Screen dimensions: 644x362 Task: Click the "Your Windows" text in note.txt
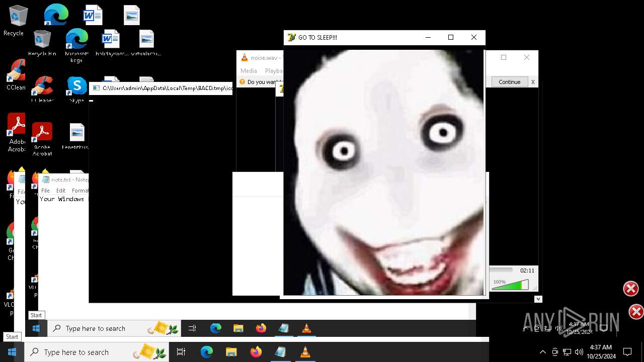point(62,199)
